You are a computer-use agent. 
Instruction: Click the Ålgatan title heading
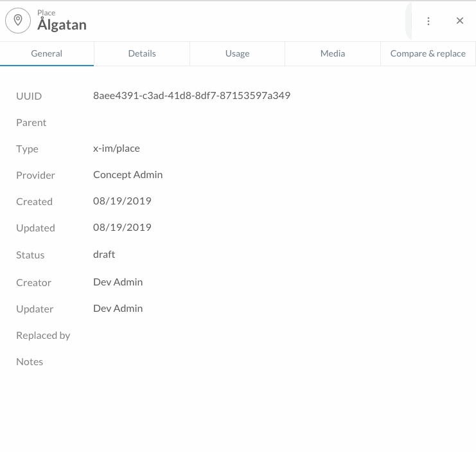[62, 25]
